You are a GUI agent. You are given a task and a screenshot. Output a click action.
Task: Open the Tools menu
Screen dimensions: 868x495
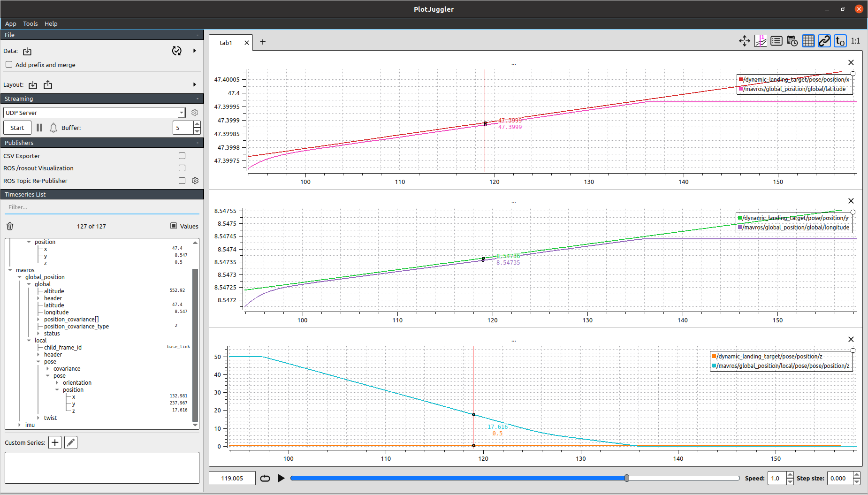30,23
